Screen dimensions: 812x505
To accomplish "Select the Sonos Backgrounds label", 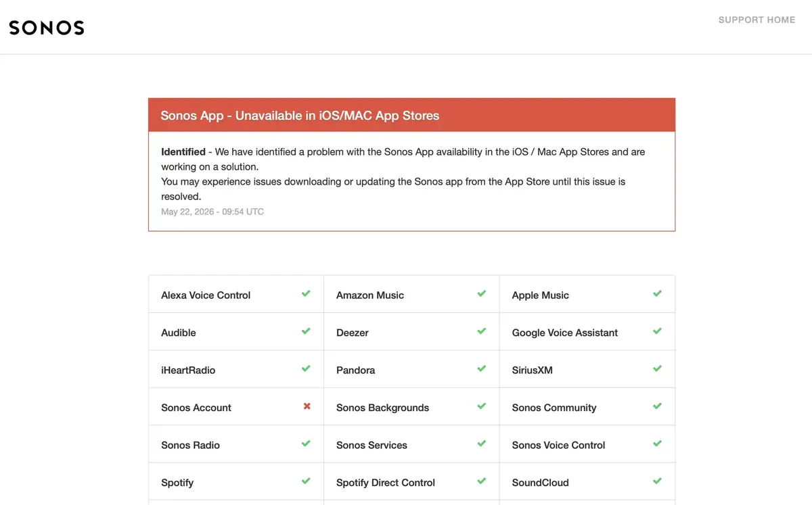I will [x=383, y=408].
